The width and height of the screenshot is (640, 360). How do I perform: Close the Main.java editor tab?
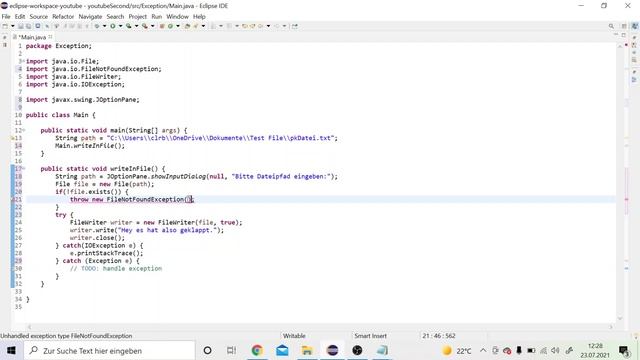(50, 37)
